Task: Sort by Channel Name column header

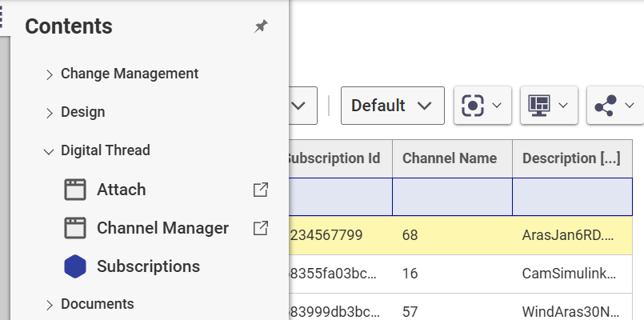Action: [x=450, y=158]
